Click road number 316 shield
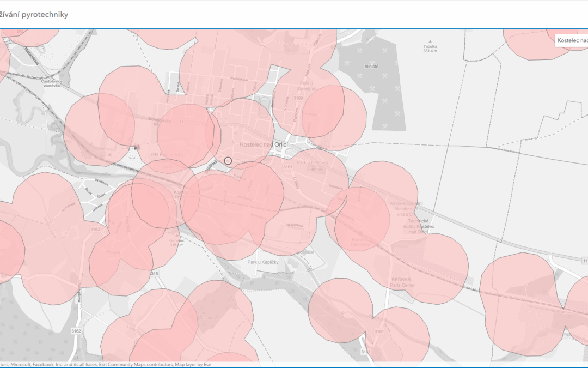The width and height of the screenshot is (588, 368). (155, 274)
